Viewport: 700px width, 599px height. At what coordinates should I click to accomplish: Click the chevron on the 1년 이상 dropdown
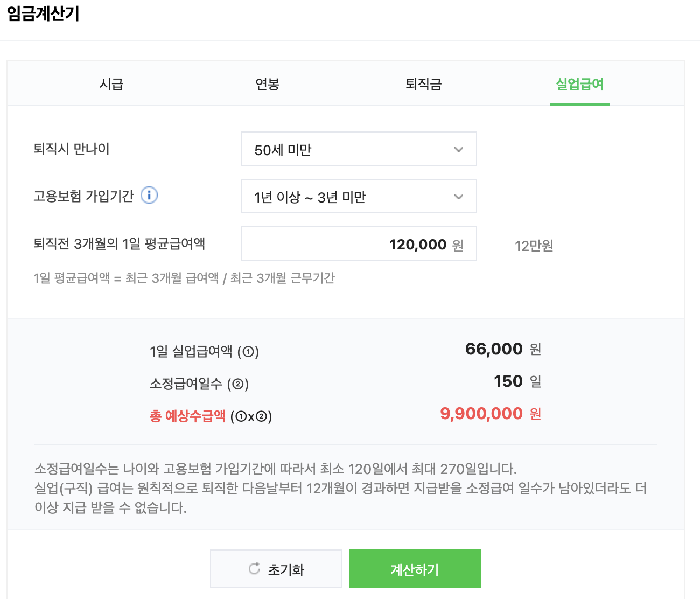click(459, 197)
